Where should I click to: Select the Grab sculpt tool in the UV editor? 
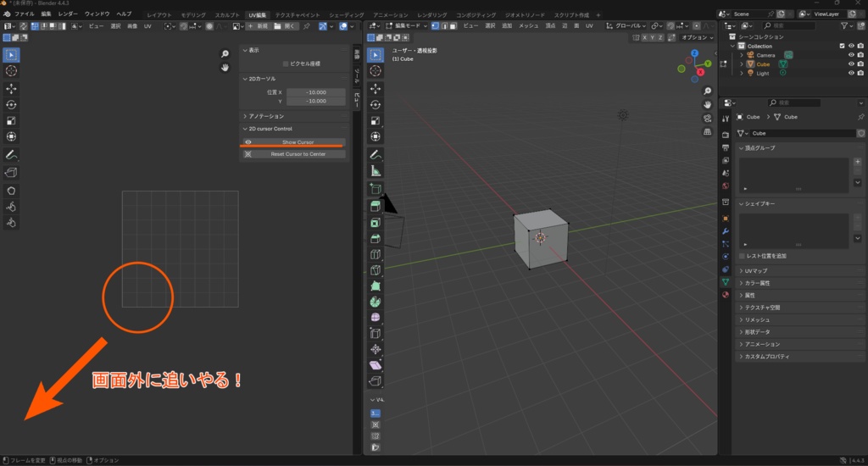point(11,191)
